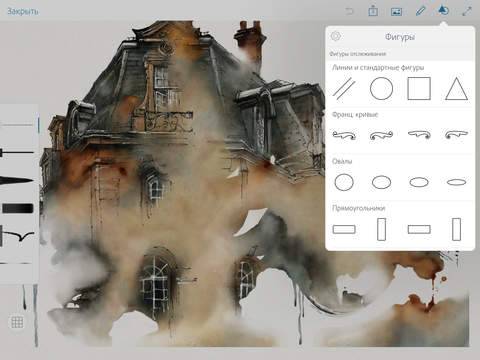Screen dimensions: 480x360
Task: Toggle the shapes icon in the top bar
Action: [x=443, y=11]
